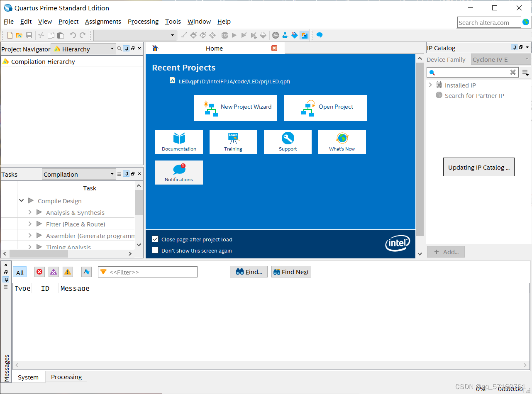Switch to the System messages tab
532x394 pixels.
(28, 377)
